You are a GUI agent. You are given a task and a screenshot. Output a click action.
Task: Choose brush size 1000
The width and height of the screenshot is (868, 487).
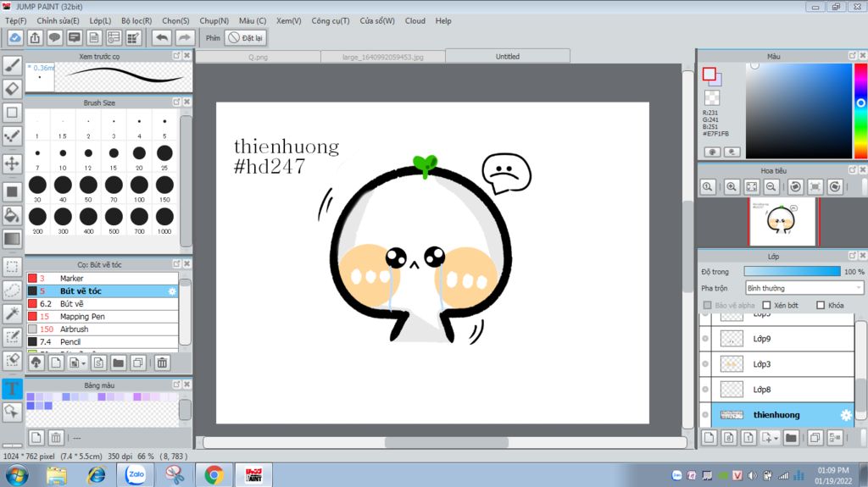click(x=164, y=220)
